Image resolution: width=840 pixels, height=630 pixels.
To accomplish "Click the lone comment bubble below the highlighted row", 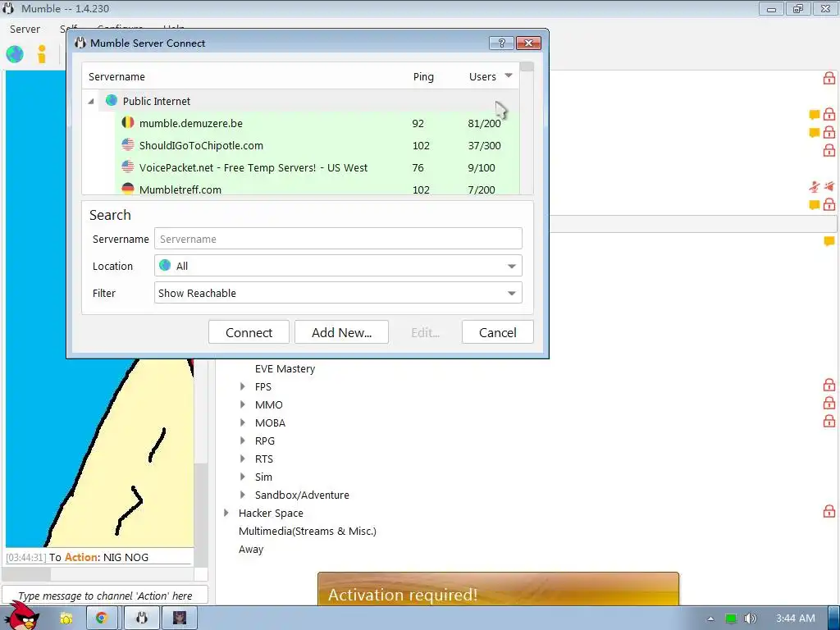I will coord(829,241).
